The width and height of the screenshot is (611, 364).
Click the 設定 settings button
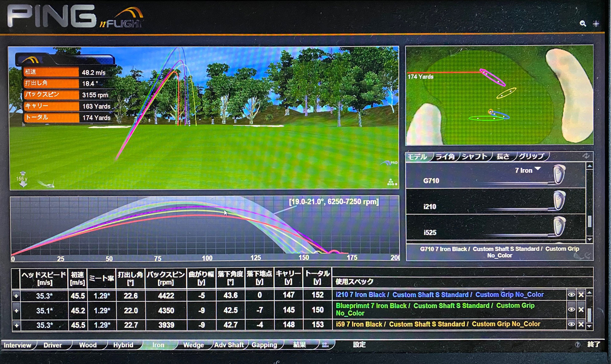[x=359, y=345]
